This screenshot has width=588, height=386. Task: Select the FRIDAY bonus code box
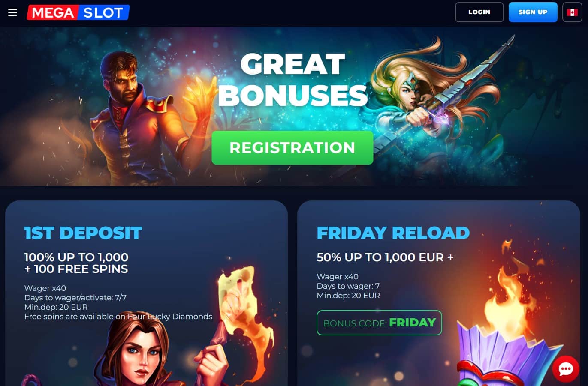(x=379, y=323)
